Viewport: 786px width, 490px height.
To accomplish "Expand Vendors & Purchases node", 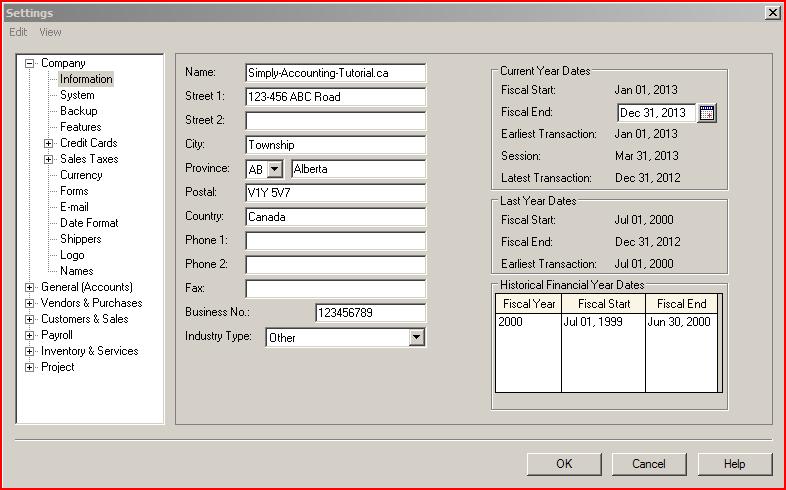I will (x=30, y=304).
